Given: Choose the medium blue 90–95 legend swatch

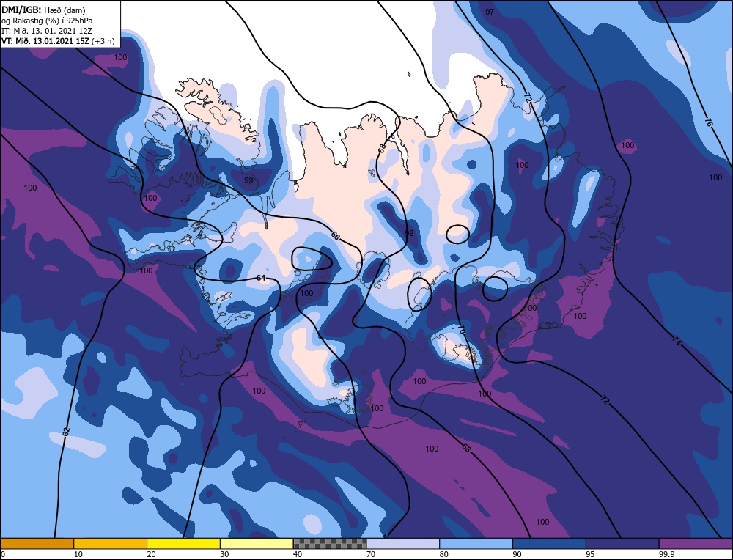Looking at the screenshot, I should (550, 544).
